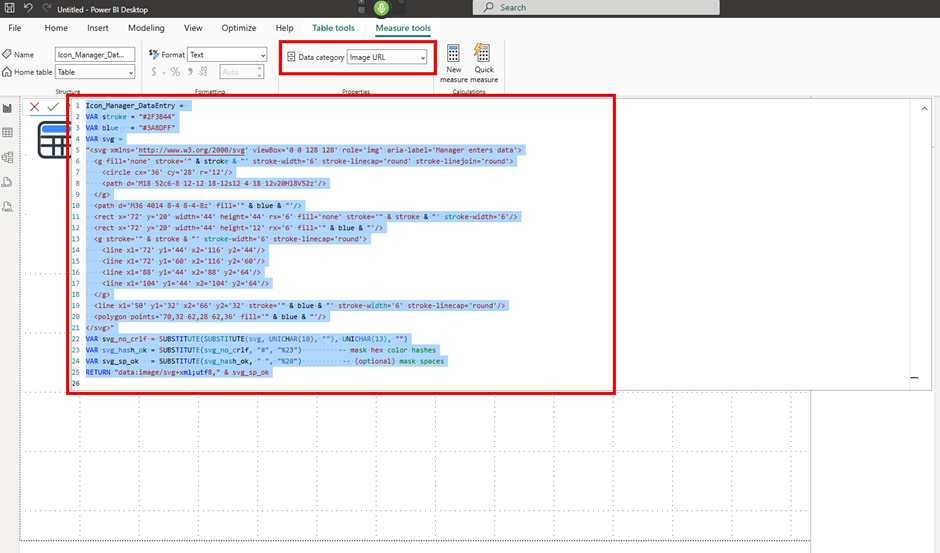
Task: Collapse the formula bar with the top chevron
Action: pyautogui.click(x=924, y=109)
